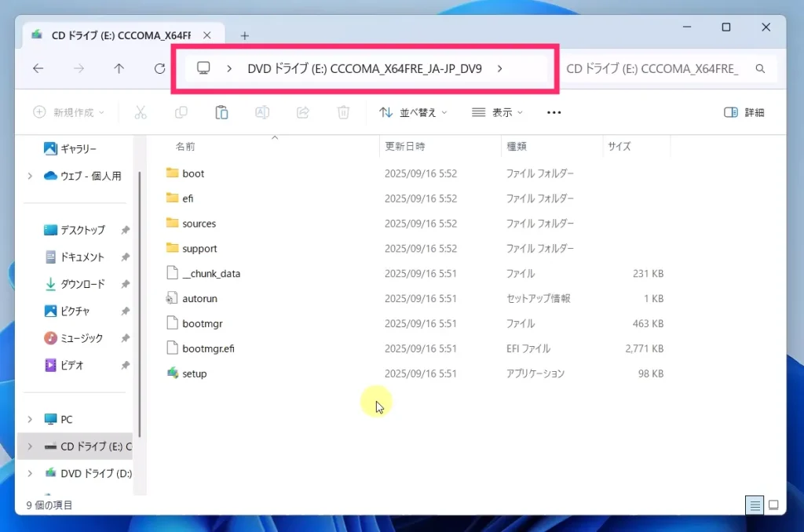Viewport: 804px width, 532px height.
Task: Click the Refresh icon in navigation bar
Action: click(x=159, y=69)
